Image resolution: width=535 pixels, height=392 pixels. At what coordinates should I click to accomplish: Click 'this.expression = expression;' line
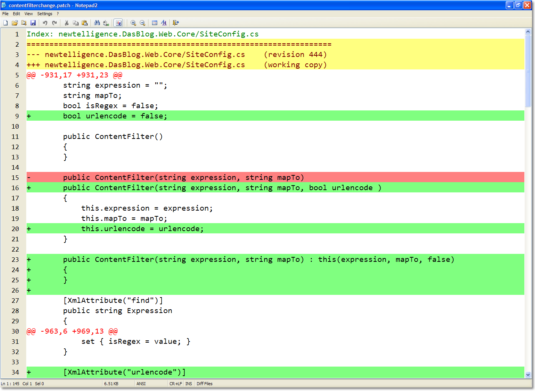coord(147,208)
